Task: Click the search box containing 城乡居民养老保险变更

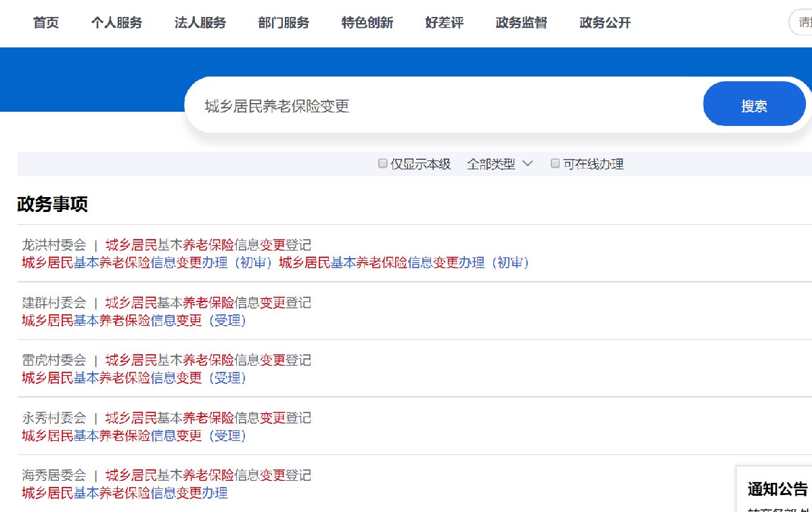Action: point(440,106)
